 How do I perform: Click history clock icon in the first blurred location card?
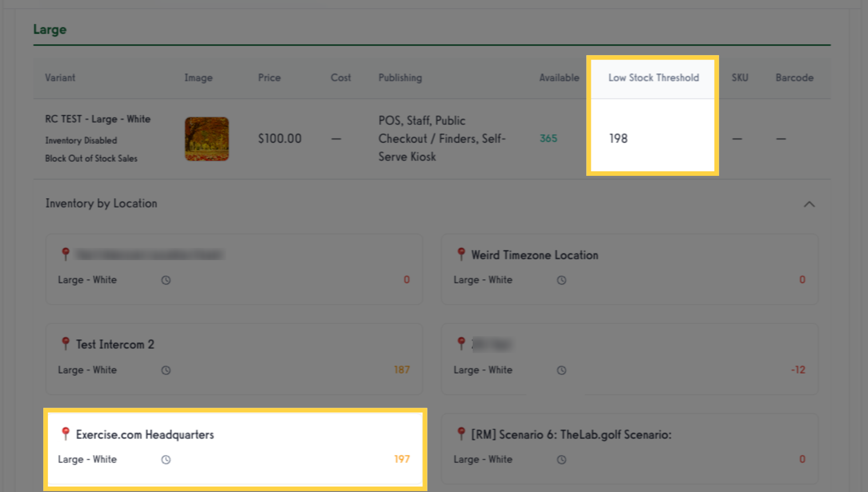click(x=166, y=280)
